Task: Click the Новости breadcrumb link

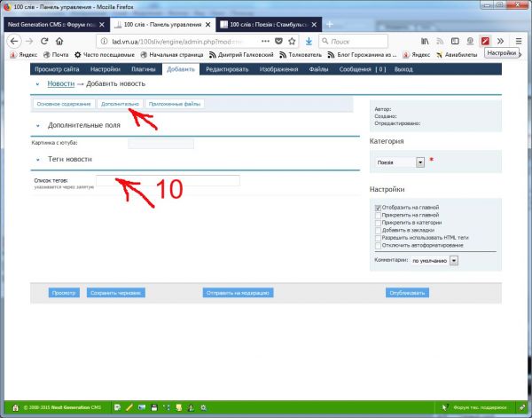Action: pos(60,84)
